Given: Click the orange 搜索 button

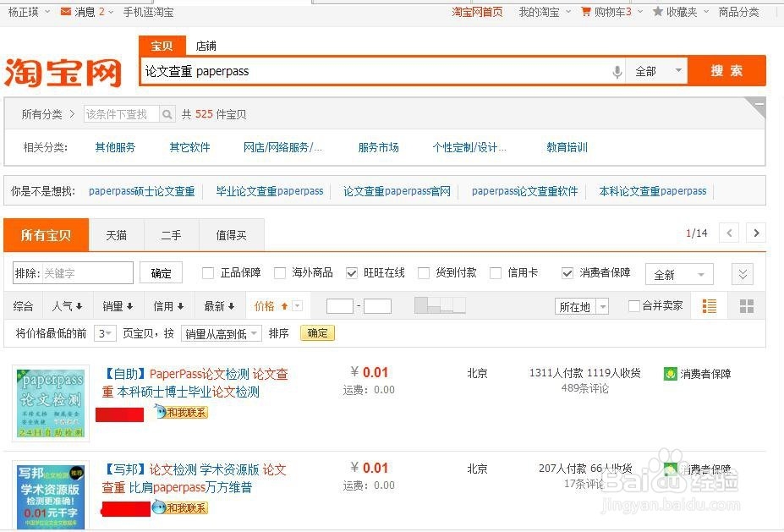Looking at the screenshot, I should coord(727,71).
